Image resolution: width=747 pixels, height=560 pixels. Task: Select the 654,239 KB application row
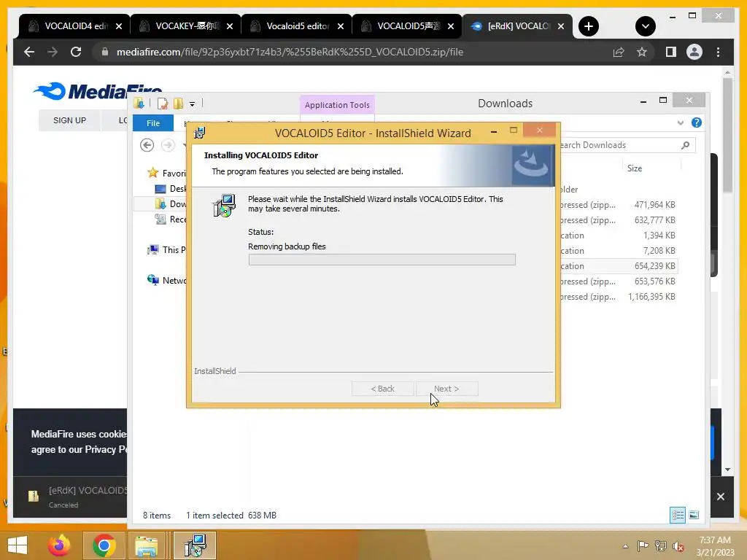pos(619,265)
